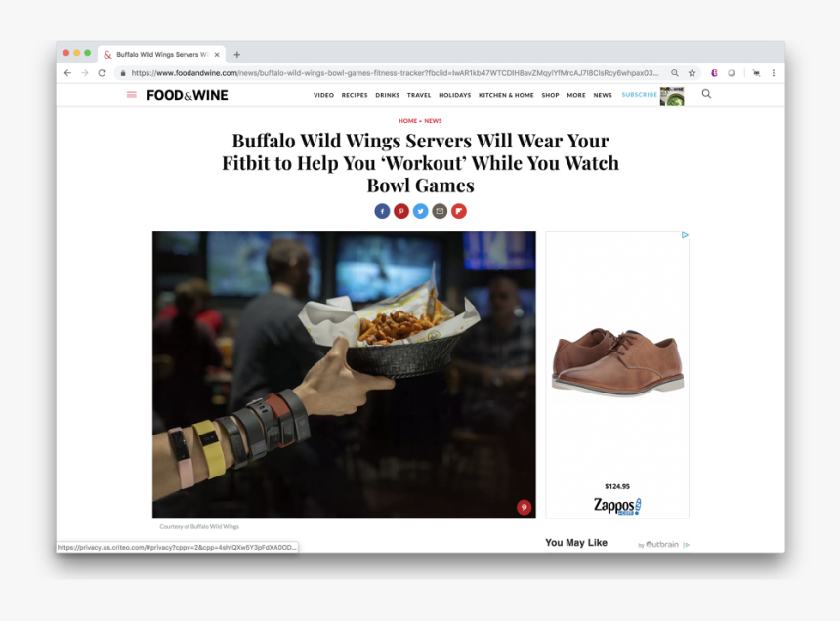The width and height of the screenshot is (840, 621).
Task: Click the Outbrain attribution link
Action: coord(658,545)
